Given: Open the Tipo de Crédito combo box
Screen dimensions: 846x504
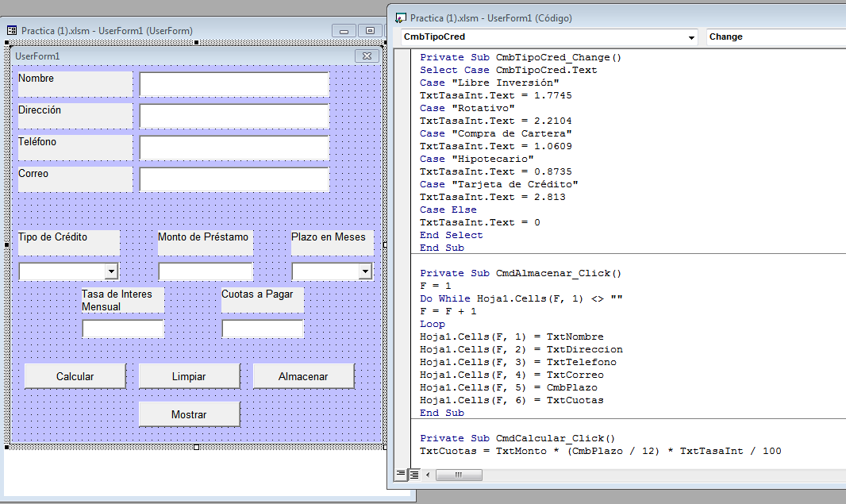Looking at the screenshot, I should (x=111, y=271).
